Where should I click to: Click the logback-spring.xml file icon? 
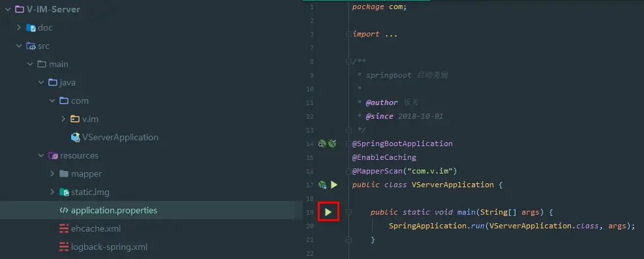tap(64, 247)
